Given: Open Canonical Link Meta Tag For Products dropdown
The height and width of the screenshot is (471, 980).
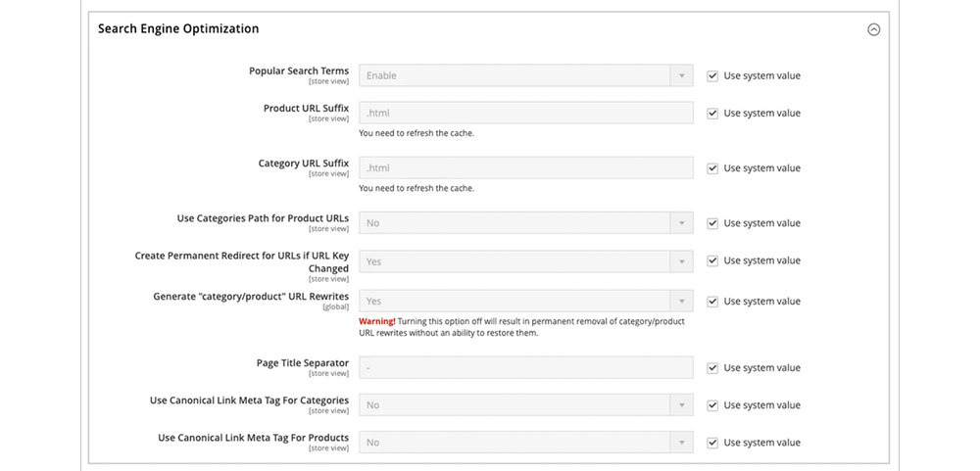Looking at the screenshot, I should click(x=526, y=443).
